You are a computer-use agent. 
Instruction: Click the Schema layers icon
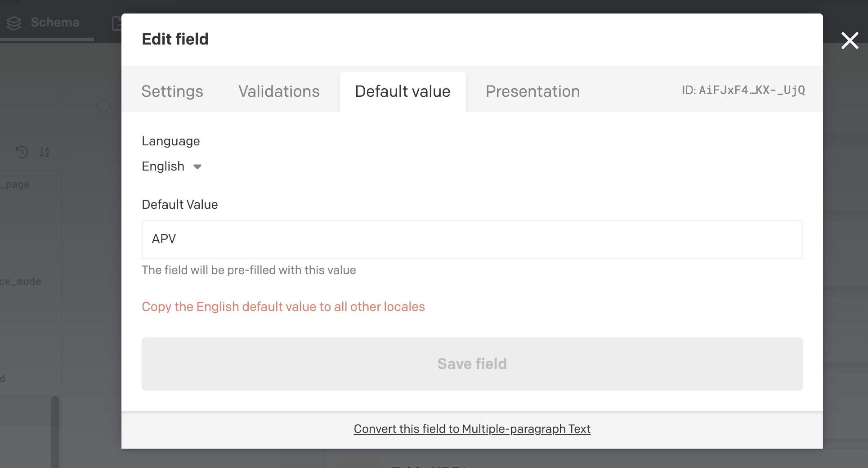coord(14,23)
